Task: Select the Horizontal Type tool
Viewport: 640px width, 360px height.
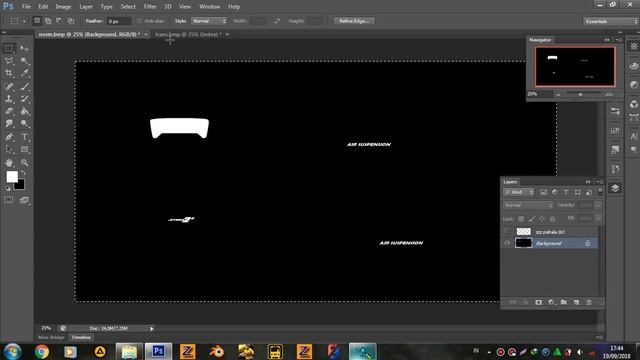Action: (24, 137)
